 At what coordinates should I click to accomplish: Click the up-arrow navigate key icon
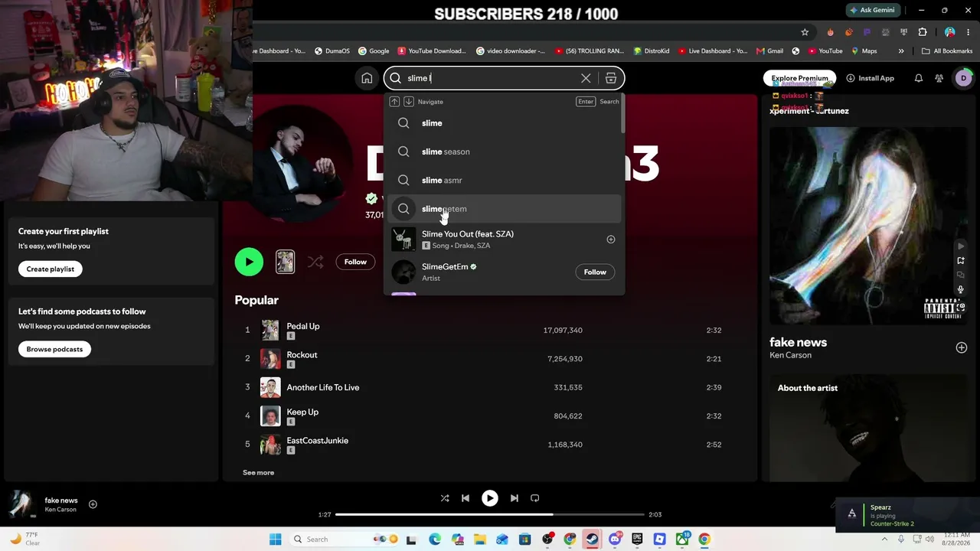click(394, 102)
